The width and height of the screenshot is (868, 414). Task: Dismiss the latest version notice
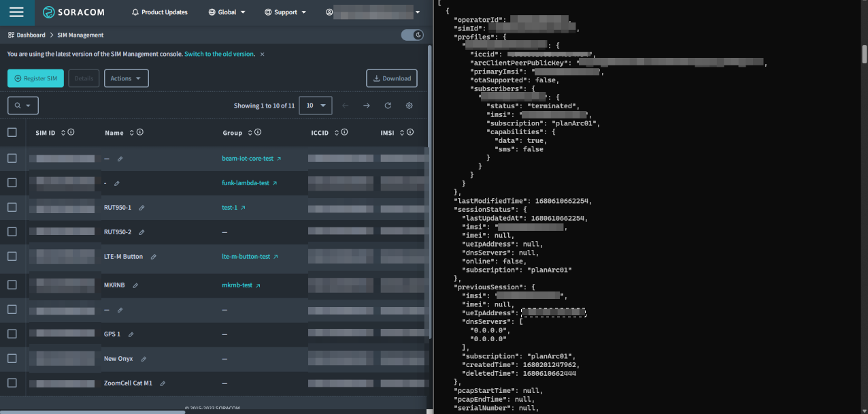(263, 54)
